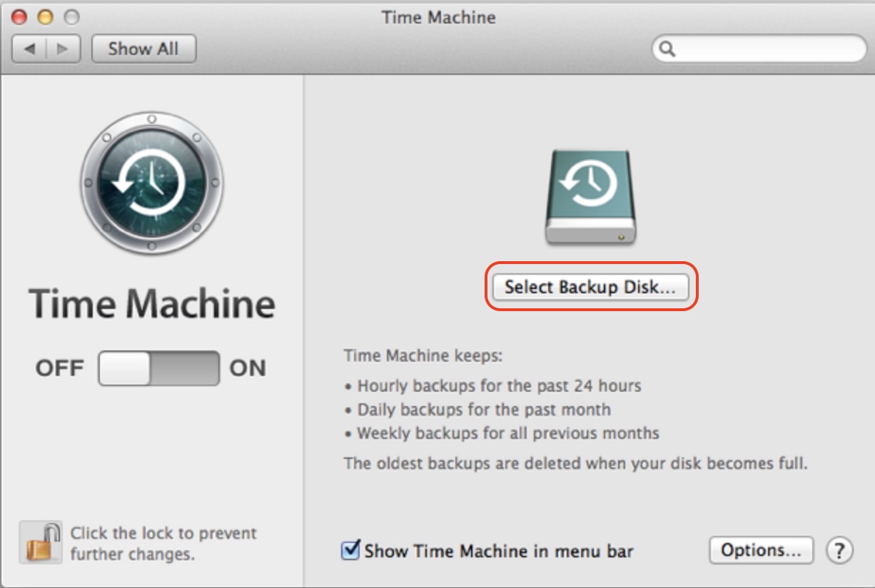Viewport: 875px width, 588px height.
Task: Open the Select Backup Disk dialog
Action: (x=590, y=288)
